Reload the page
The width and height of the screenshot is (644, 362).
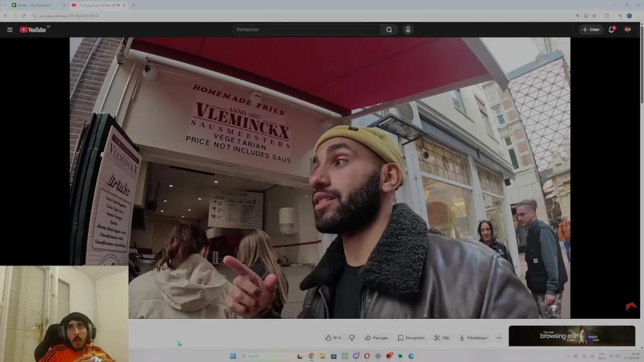[24, 16]
